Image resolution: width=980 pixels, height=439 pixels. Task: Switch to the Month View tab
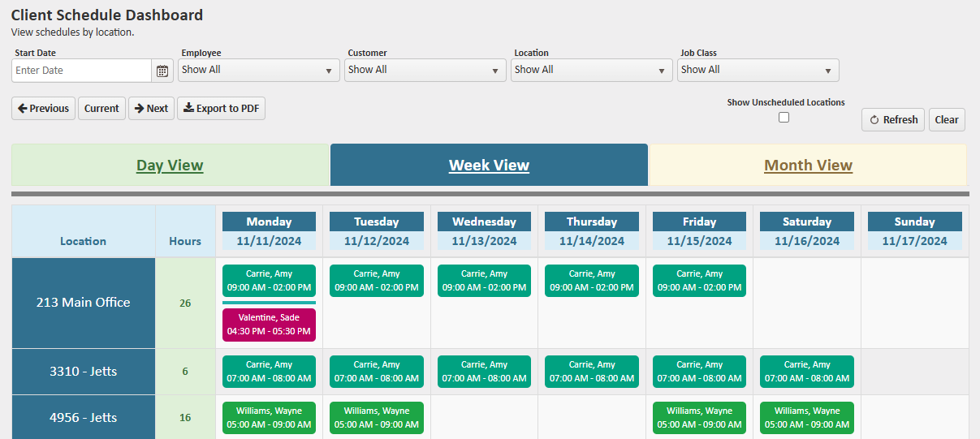[808, 166]
